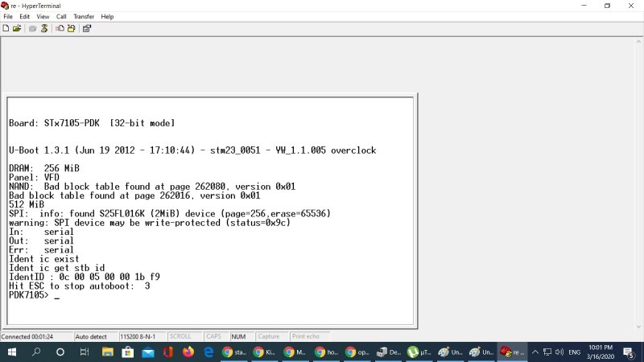
Task: Open Microsoft Office from the taskbar
Action: pyautogui.click(x=168, y=352)
